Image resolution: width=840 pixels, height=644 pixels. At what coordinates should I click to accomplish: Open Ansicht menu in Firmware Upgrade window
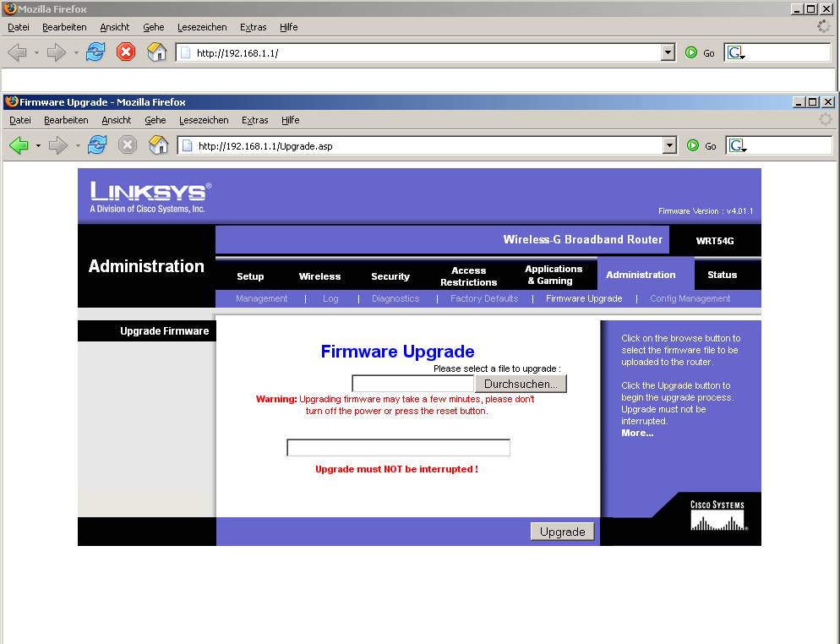117,120
